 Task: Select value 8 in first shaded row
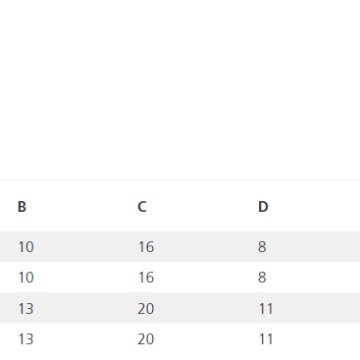click(x=262, y=247)
